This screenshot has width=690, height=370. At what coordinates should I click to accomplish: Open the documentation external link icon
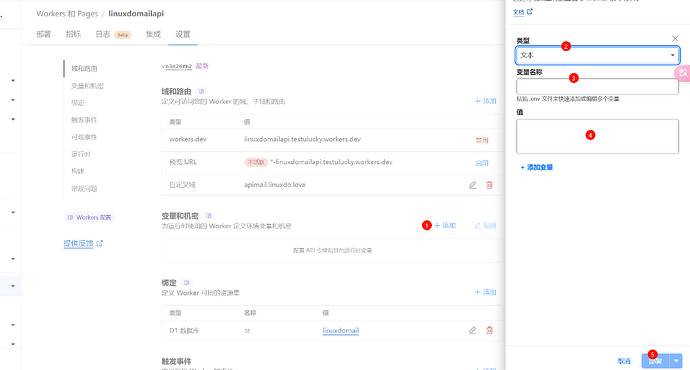click(x=530, y=11)
